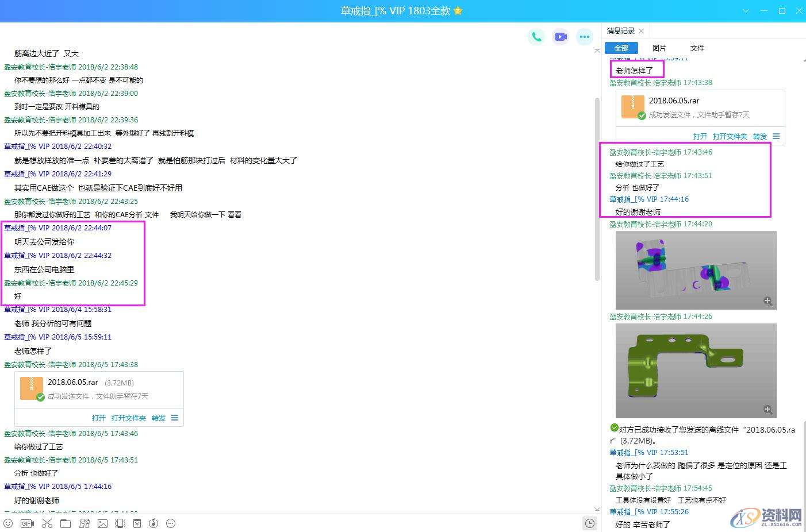Viewport: 806px width, 532px height.
Task: Start a video call
Action: [560, 36]
